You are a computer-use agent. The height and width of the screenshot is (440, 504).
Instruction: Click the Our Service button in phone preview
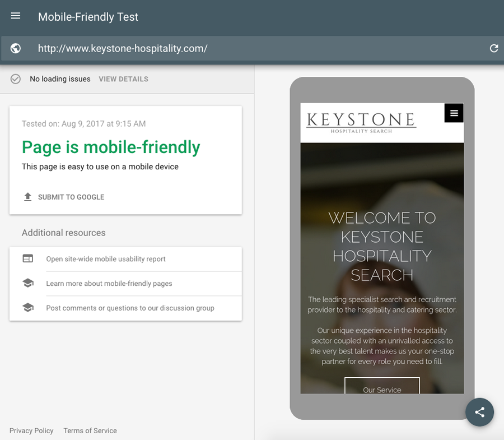(382, 386)
